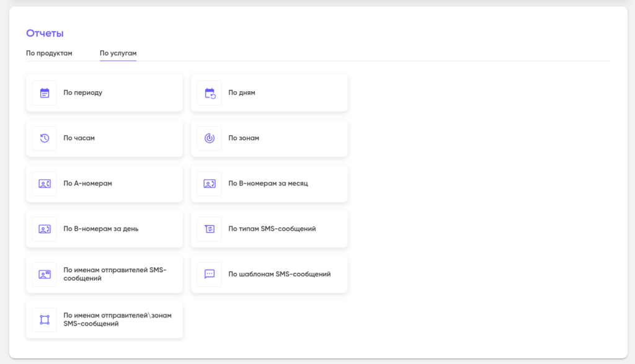Open the По шаблонам SMS-сообщений report label
Image resolution: width=635 pixels, height=364 pixels.
point(279,274)
